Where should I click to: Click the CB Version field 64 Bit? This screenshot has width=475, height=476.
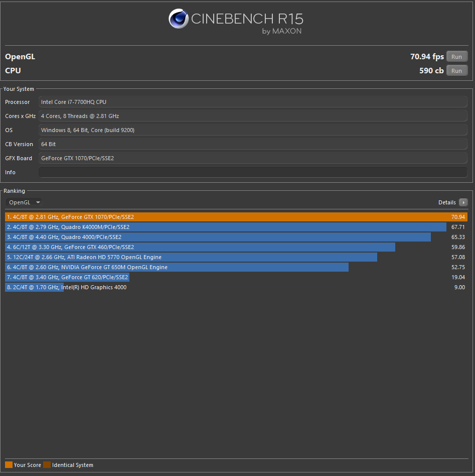point(253,144)
